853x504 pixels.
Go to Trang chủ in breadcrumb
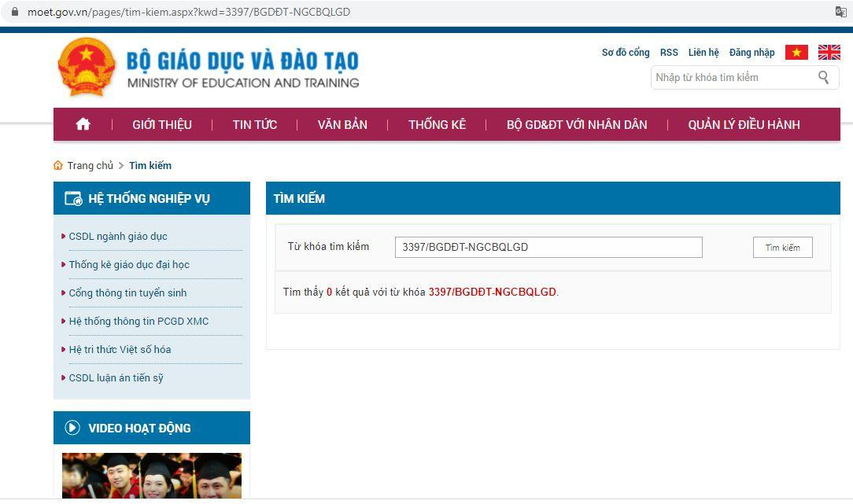90,165
